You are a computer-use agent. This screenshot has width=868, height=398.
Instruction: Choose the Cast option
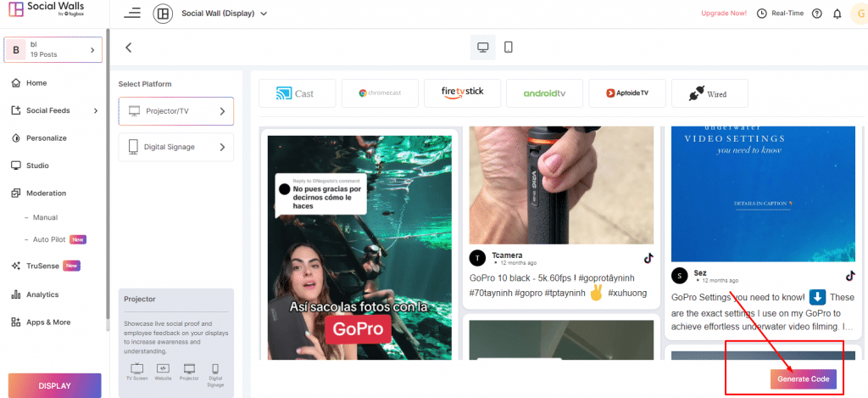[298, 93]
